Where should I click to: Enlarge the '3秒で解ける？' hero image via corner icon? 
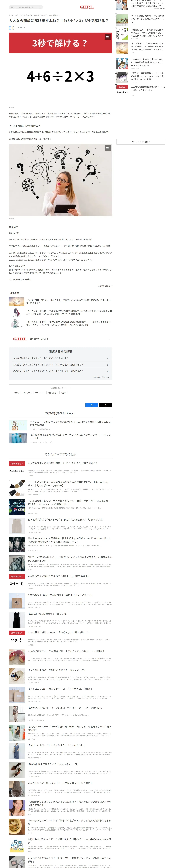click(107, 37)
